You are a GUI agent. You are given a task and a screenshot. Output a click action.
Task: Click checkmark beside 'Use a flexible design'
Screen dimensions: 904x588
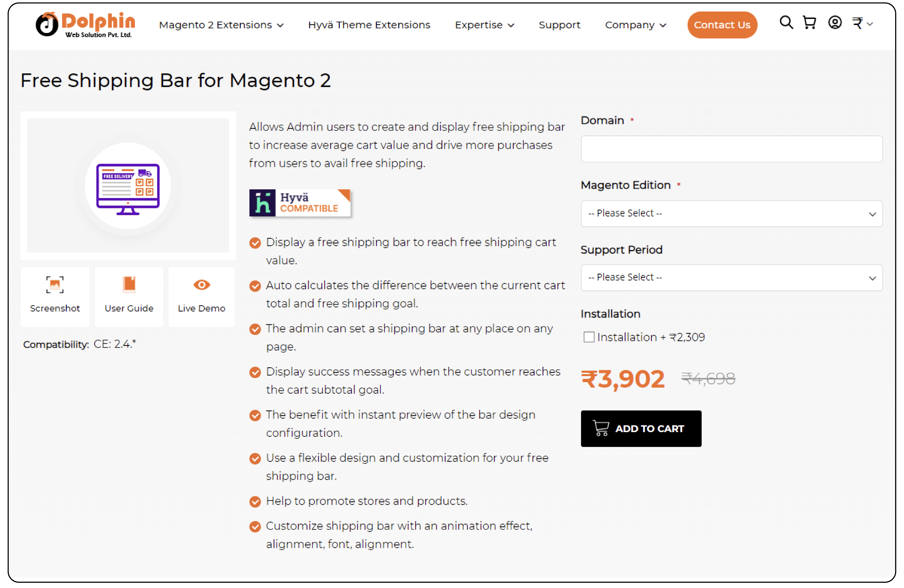tap(255, 458)
